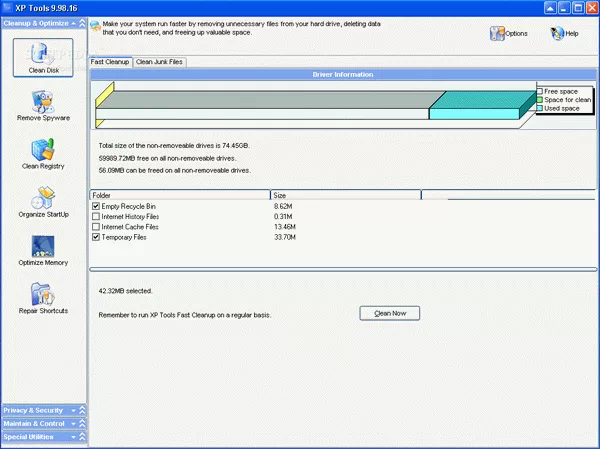Click the Clean Now button
600x449 pixels.
[390, 313]
